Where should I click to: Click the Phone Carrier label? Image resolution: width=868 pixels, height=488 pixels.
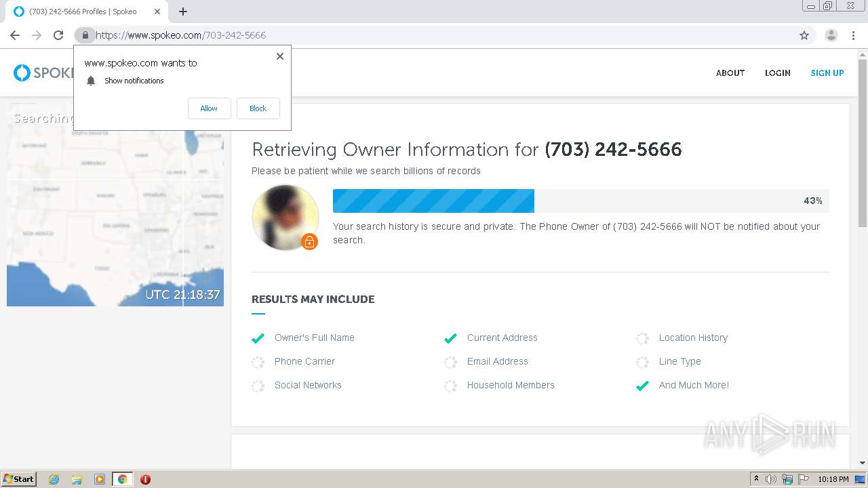tap(304, 361)
